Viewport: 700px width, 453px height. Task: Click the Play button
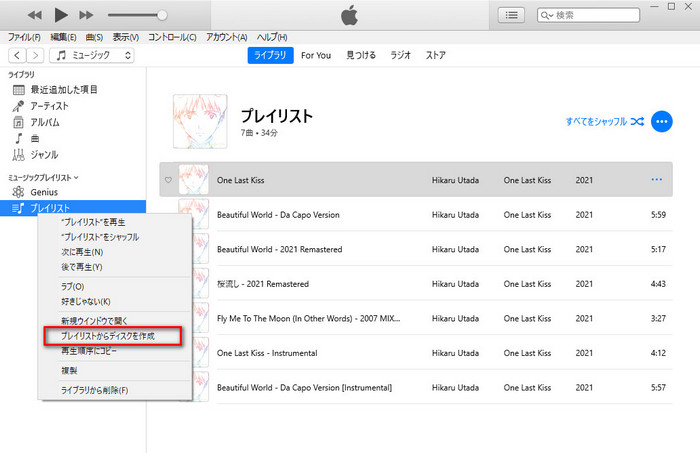click(x=61, y=15)
